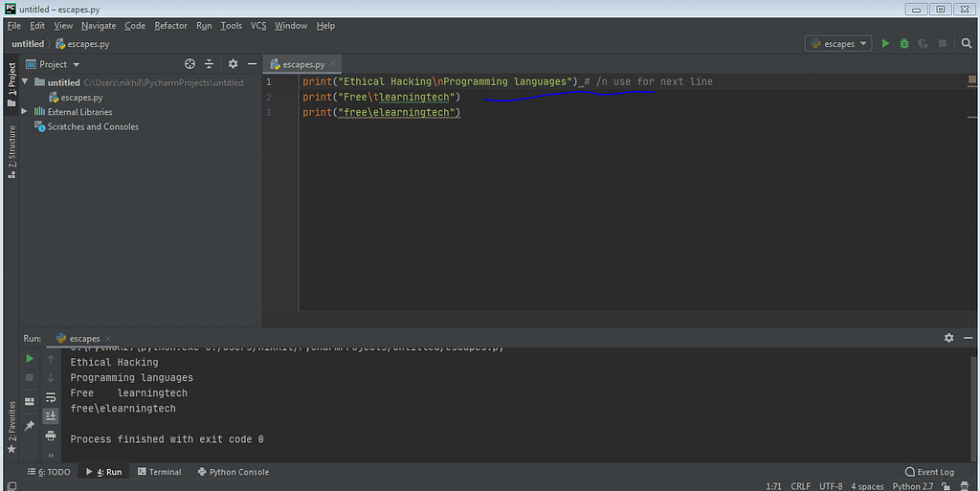Select escapes.py in Project tree

point(76,98)
